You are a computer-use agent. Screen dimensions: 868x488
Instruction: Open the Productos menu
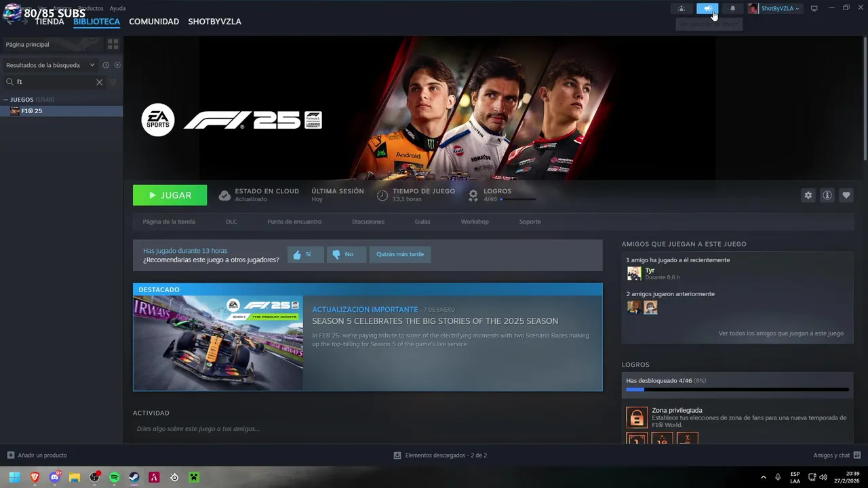91,8
